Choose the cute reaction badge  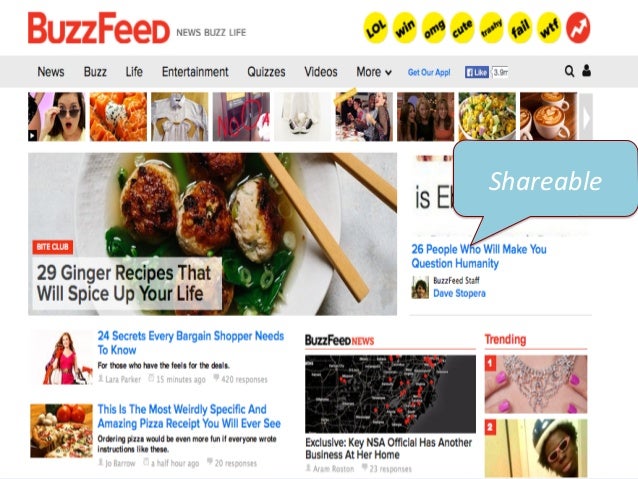point(462,28)
